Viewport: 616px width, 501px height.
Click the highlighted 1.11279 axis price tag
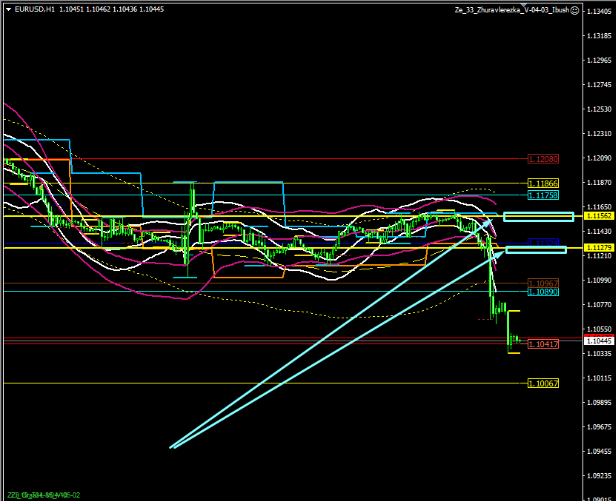click(599, 248)
